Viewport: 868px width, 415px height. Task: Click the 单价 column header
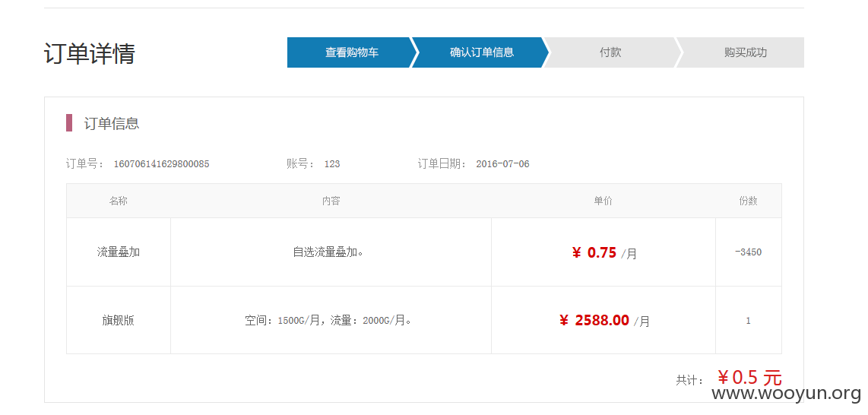(x=603, y=201)
